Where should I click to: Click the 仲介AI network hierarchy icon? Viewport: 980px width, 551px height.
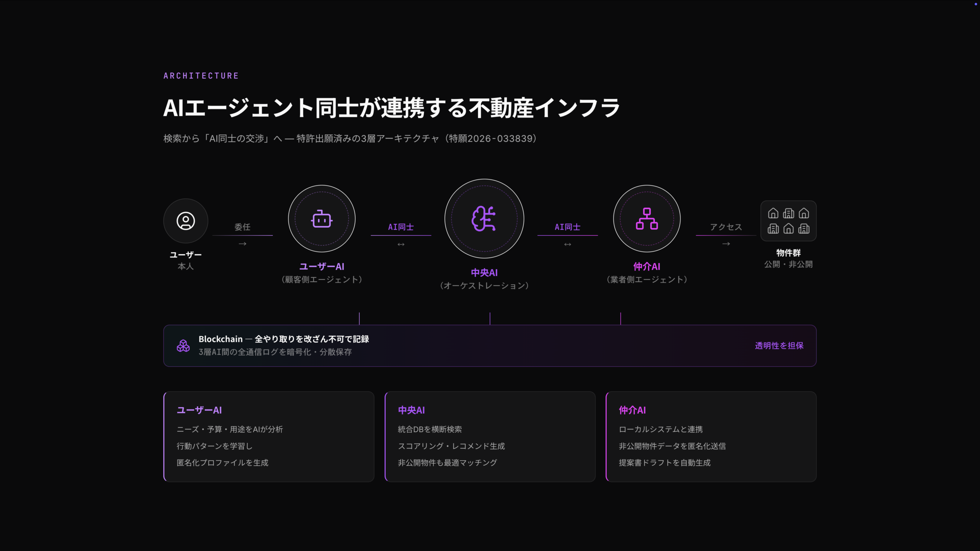click(647, 219)
